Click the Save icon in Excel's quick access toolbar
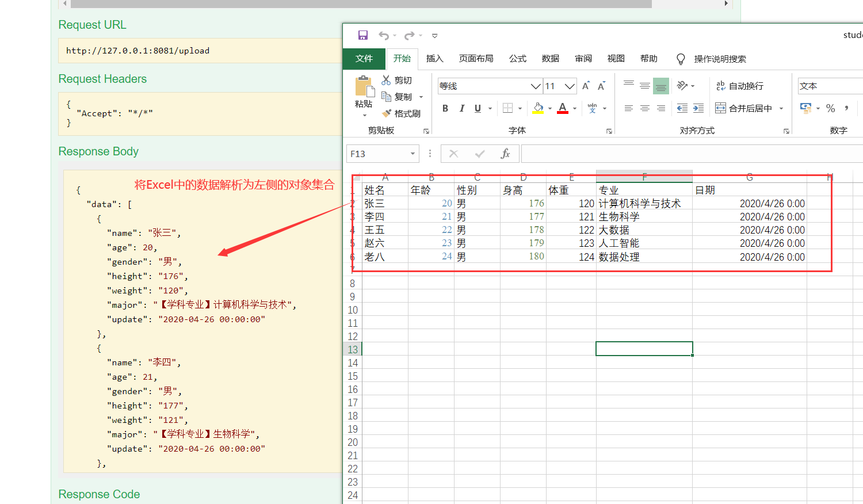 [x=363, y=36]
